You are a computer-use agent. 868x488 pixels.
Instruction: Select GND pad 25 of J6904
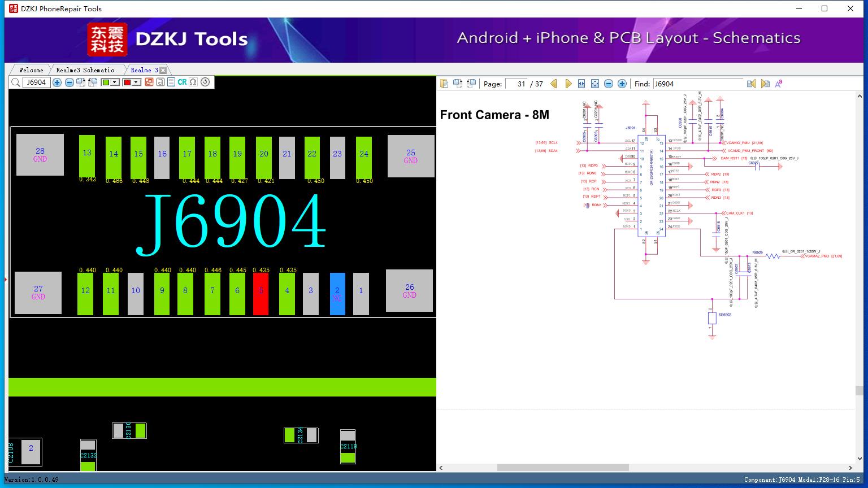tap(411, 156)
